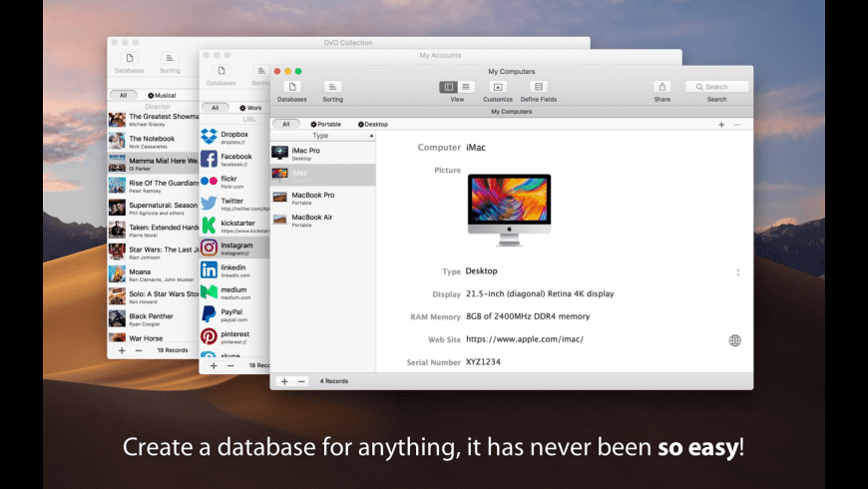Remove record using bottom minus button
868x489 pixels.
click(x=301, y=381)
